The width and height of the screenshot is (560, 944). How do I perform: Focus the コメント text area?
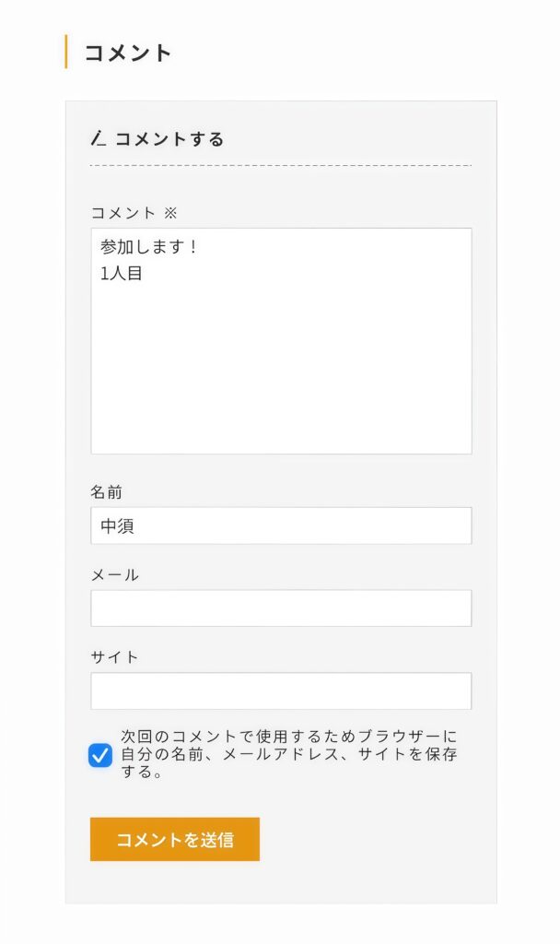click(x=281, y=369)
